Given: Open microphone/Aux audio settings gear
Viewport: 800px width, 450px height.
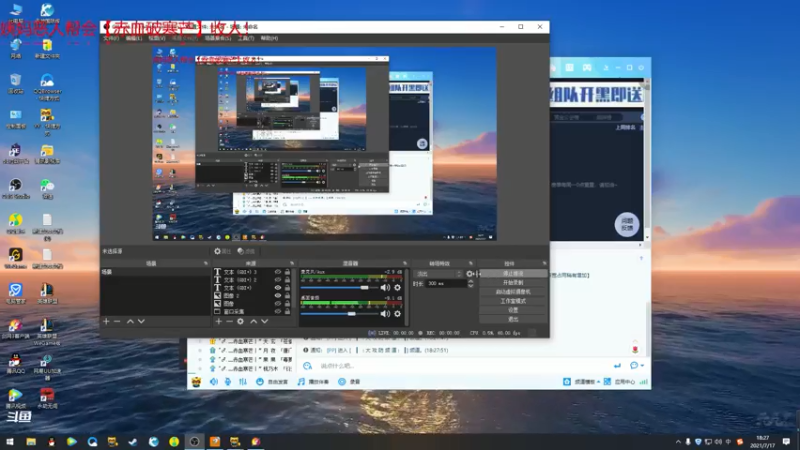Looking at the screenshot, I should [397, 288].
